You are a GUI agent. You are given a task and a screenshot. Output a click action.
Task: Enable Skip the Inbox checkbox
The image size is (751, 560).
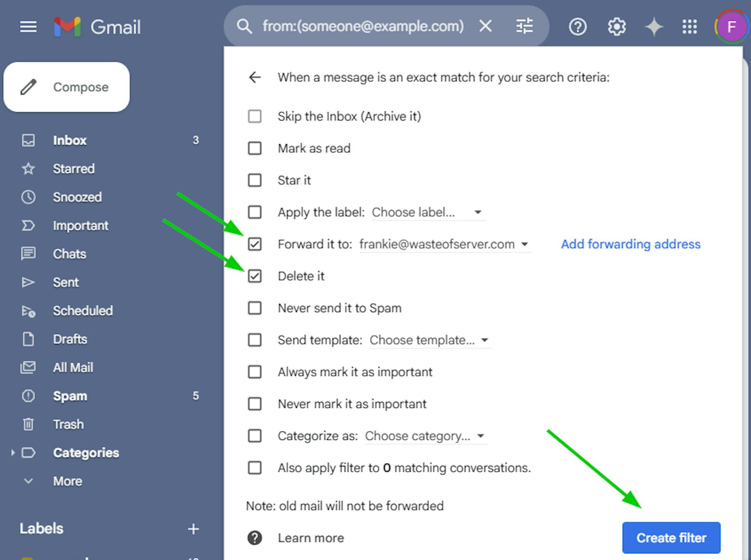254,117
